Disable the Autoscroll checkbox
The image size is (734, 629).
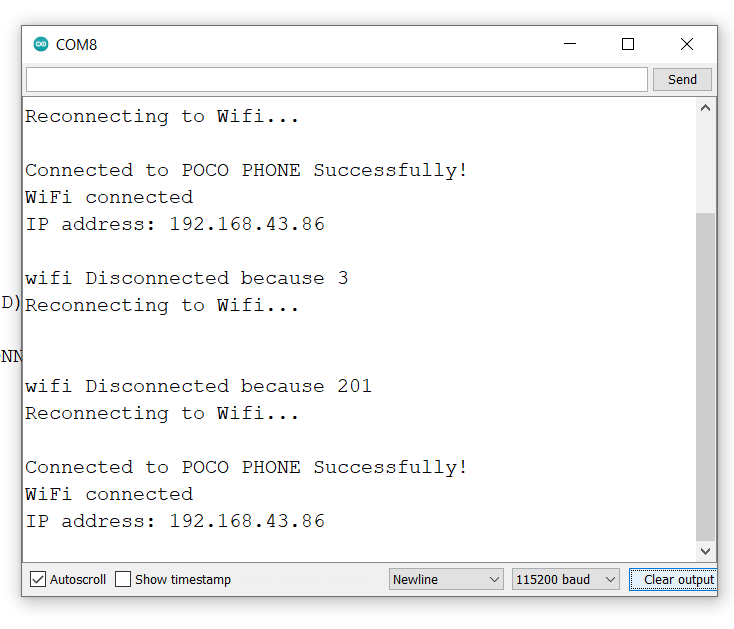click(x=38, y=579)
